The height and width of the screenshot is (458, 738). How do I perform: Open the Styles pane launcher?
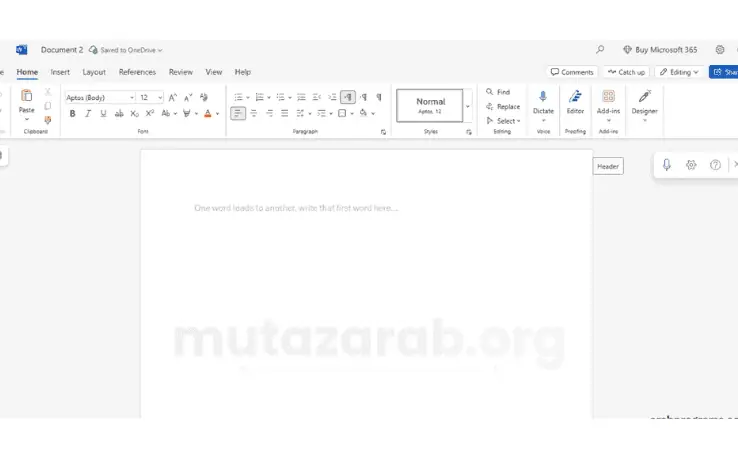coord(469,132)
